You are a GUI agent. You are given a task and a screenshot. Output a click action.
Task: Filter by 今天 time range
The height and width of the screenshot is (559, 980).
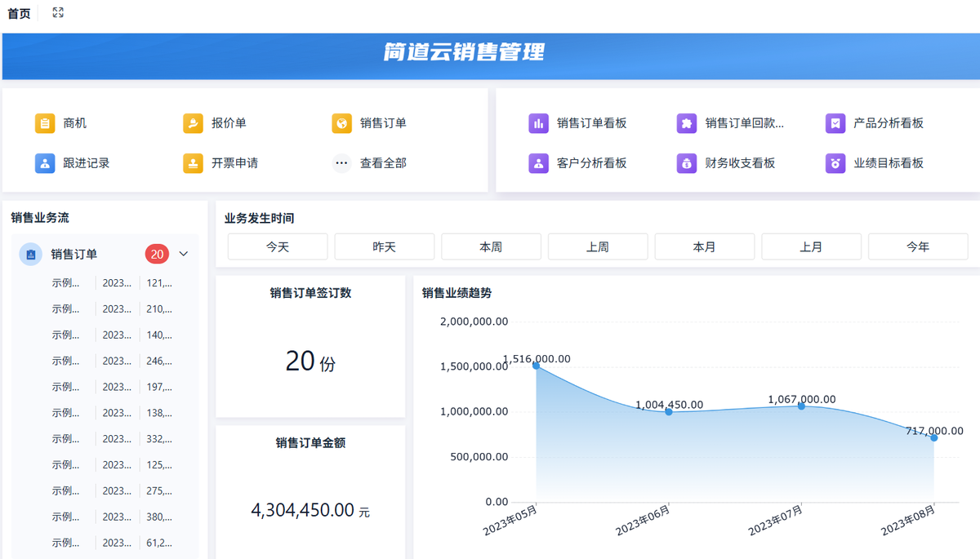[x=278, y=246]
